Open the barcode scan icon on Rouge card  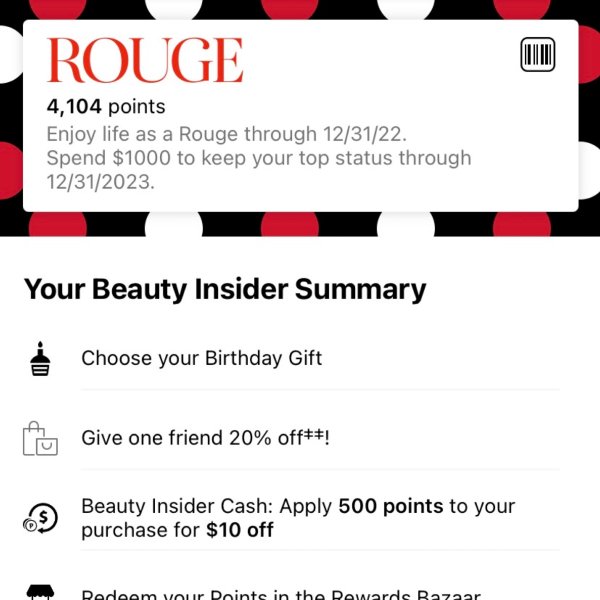click(538, 54)
